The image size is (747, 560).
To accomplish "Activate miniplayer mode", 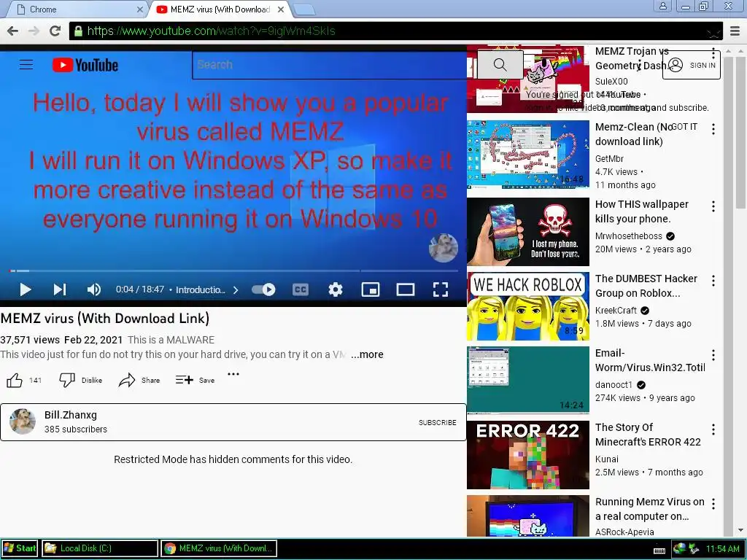I will click(370, 289).
